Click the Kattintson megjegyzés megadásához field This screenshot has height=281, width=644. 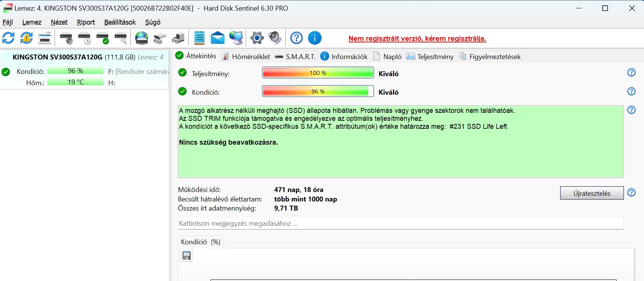pos(401,223)
